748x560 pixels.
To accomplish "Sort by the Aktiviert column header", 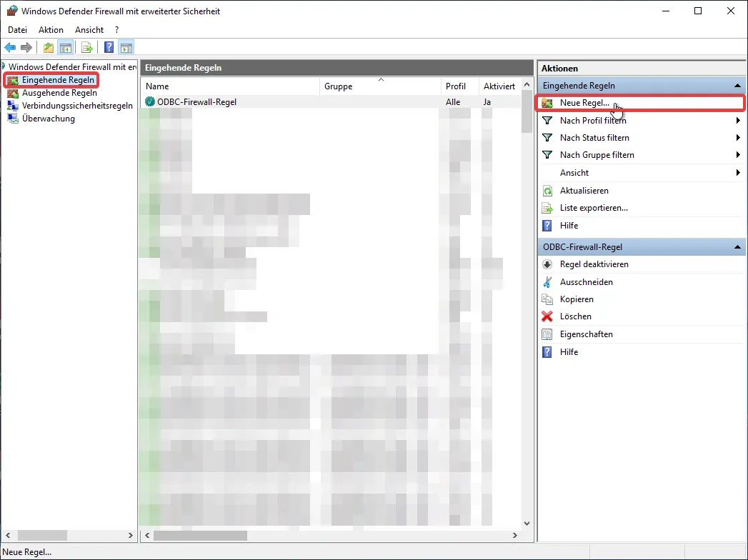I will 499,86.
